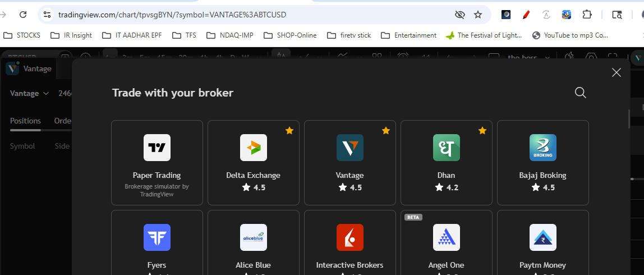
Task: Open the Vantage trading panel tab
Action: (x=29, y=68)
